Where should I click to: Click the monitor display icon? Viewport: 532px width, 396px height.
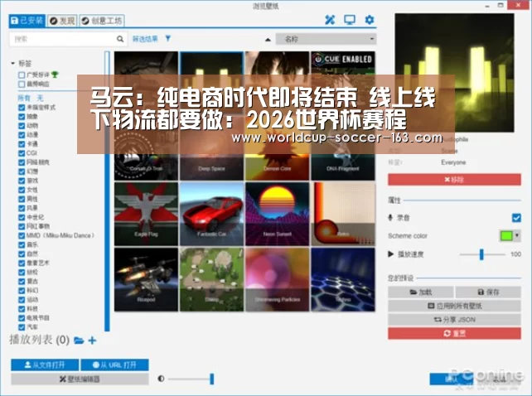click(x=350, y=20)
